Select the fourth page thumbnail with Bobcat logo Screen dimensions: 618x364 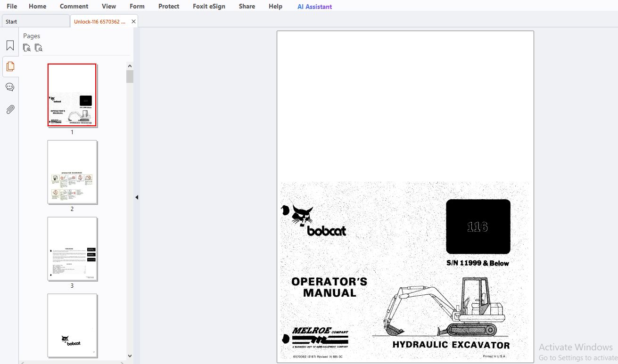tap(72, 325)
